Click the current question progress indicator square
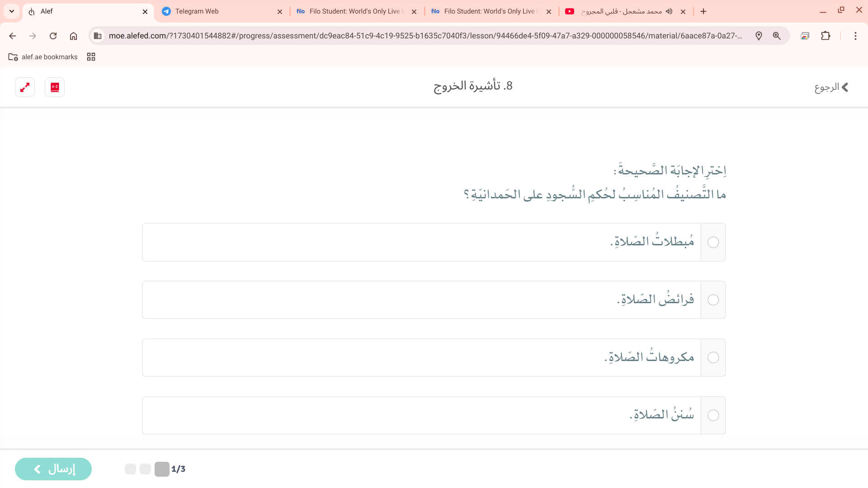This screenshot has height=488, width=868. click(162, 469)
